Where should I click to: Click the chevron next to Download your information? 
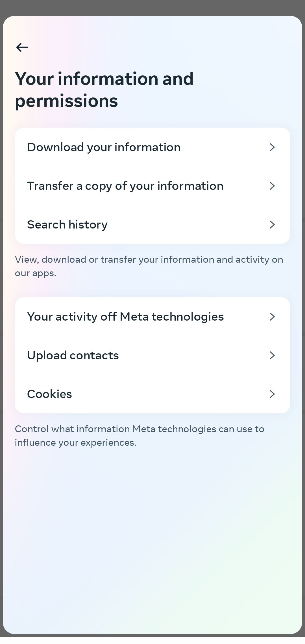(272, 147)
